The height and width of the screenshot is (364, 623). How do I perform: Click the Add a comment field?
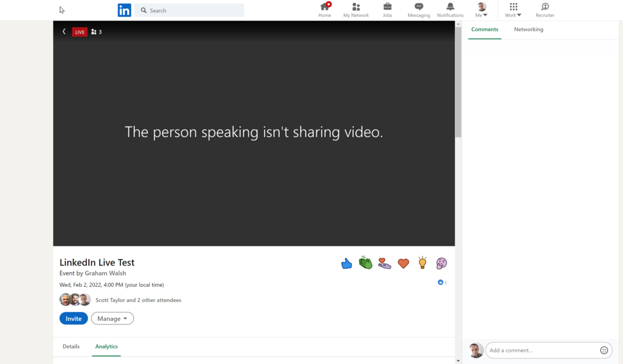pyautogui.click(x=548, y=350)
